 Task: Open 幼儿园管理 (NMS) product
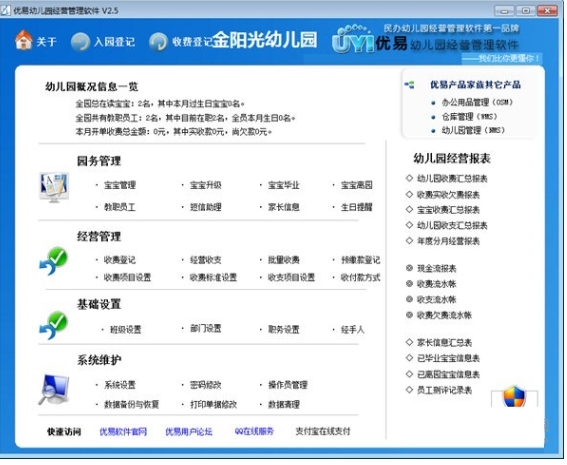[x=473, y=130]
